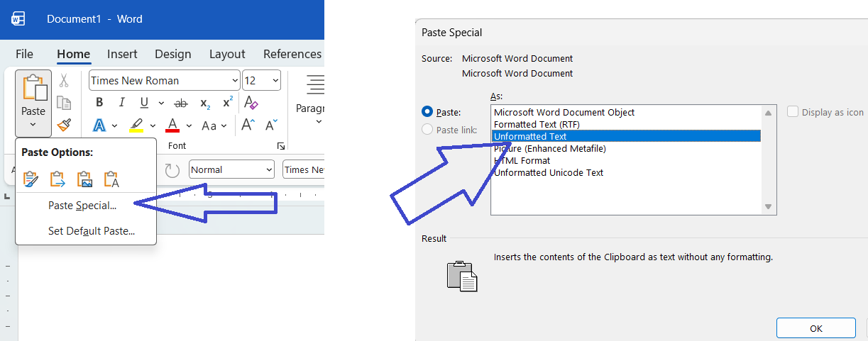Apply red font color
This screenshot has width=868, height=341.
(172, 125)
